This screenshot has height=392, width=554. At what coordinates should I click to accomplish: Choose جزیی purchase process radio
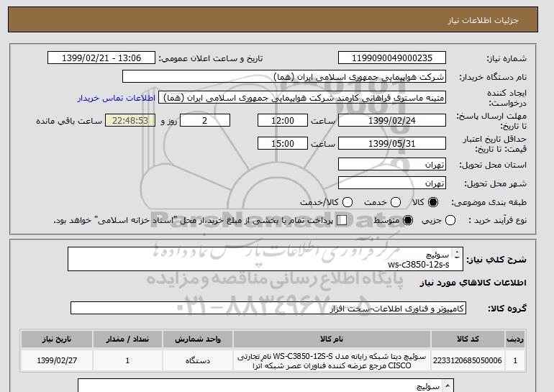[450, 220]
